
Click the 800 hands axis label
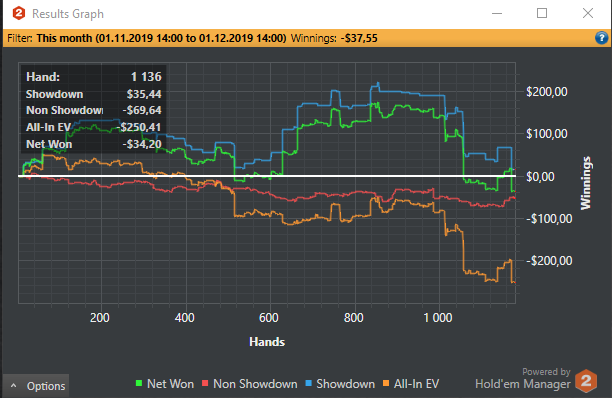(354, 318)
